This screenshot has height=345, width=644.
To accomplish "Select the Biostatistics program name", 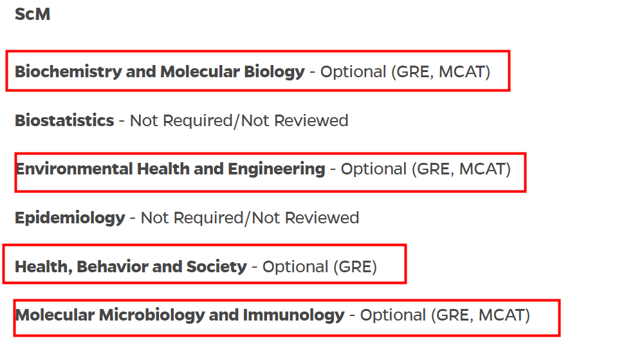I will click(x=64, y=120).
